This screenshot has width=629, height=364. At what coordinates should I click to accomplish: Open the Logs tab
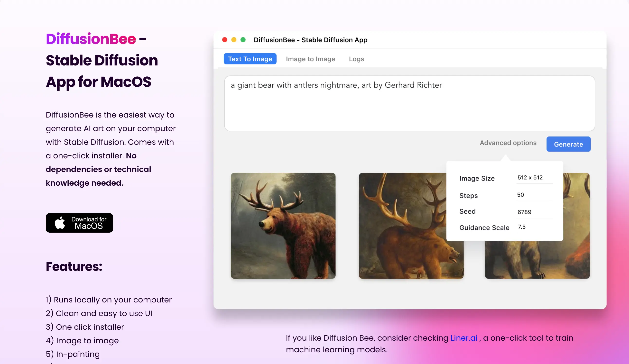click(x=356, y=59)
